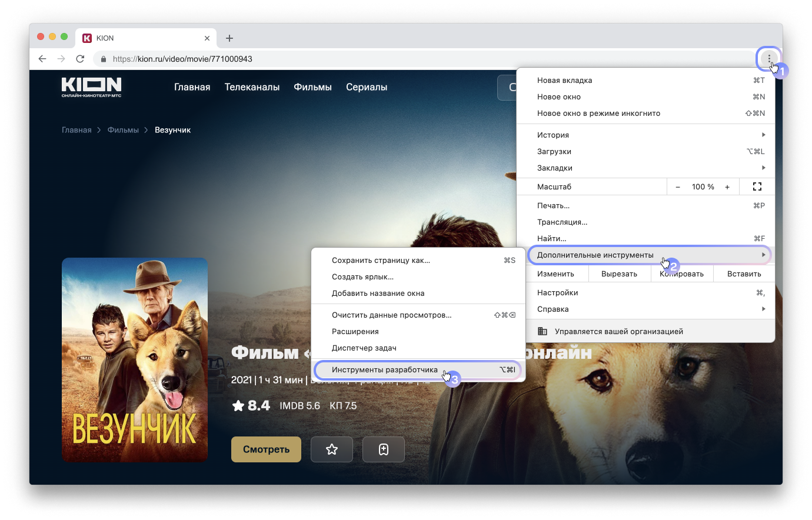This screenshot has width=812, height=520.
Task: Click Фильмы breadcrumb link
Action: [123, 130]
